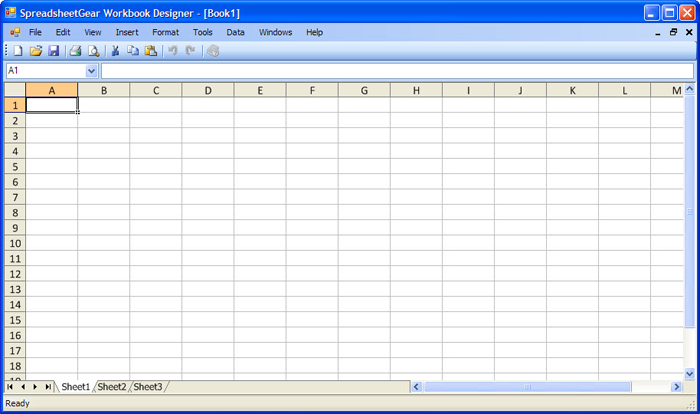Click the vertical scrollbar up arrow
The image size is (700, 414).
tap(690, 89)
